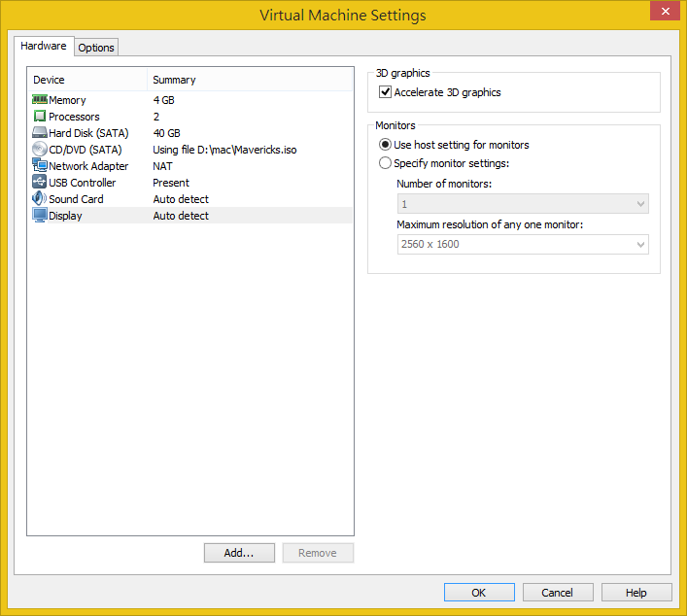Switch to the Options tab
Viewport: 687px width, 616px height.
click(96, 48)
